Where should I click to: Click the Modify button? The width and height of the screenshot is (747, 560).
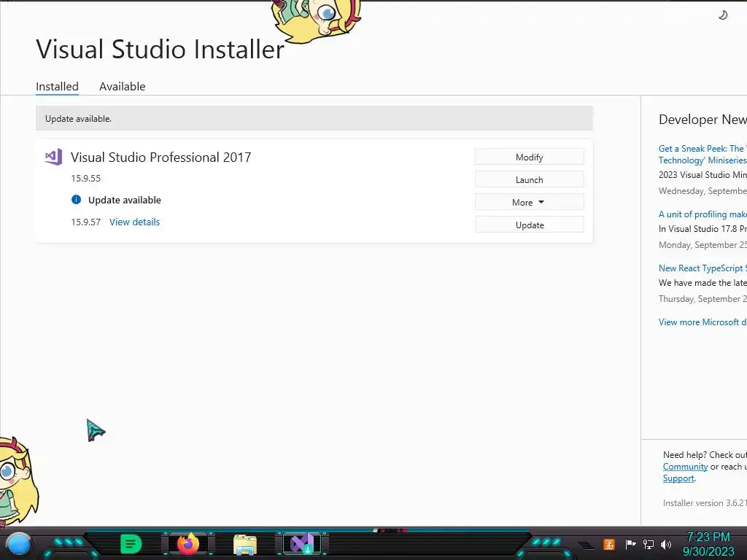[530, 157]
